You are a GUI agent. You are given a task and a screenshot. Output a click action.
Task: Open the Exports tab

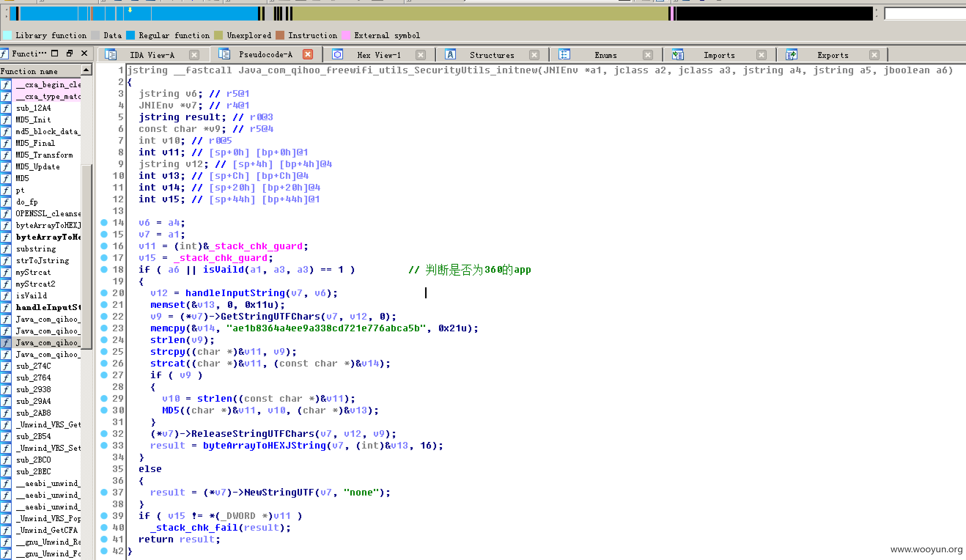833,55
